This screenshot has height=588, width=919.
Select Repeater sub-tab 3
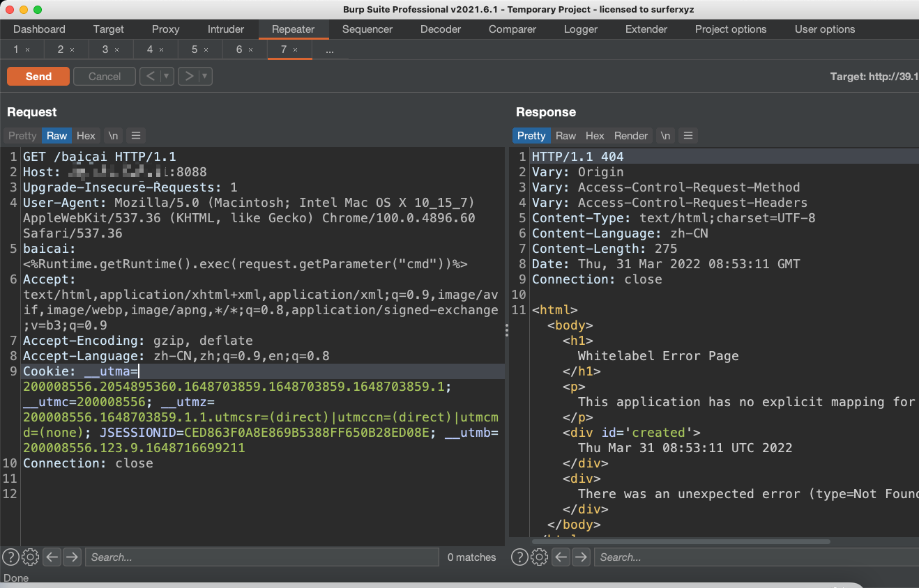[x=105, y=49]
